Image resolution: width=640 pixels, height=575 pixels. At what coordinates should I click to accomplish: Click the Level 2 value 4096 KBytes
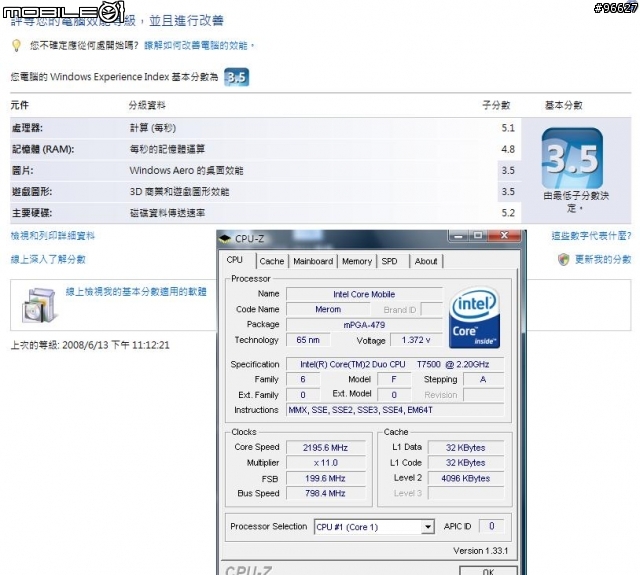click(x=465, y=478)
